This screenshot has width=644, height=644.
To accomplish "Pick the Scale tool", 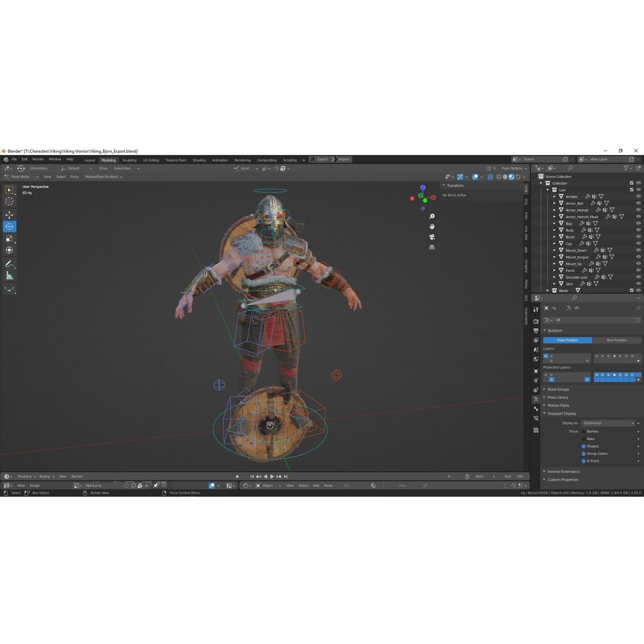I will pyautogui.click(x=9, y=238).
